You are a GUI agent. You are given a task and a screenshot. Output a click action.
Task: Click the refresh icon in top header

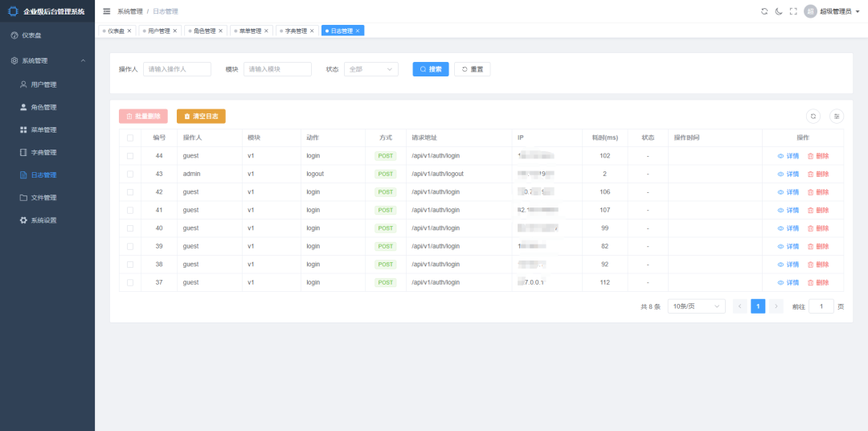[x=764, y=11]
